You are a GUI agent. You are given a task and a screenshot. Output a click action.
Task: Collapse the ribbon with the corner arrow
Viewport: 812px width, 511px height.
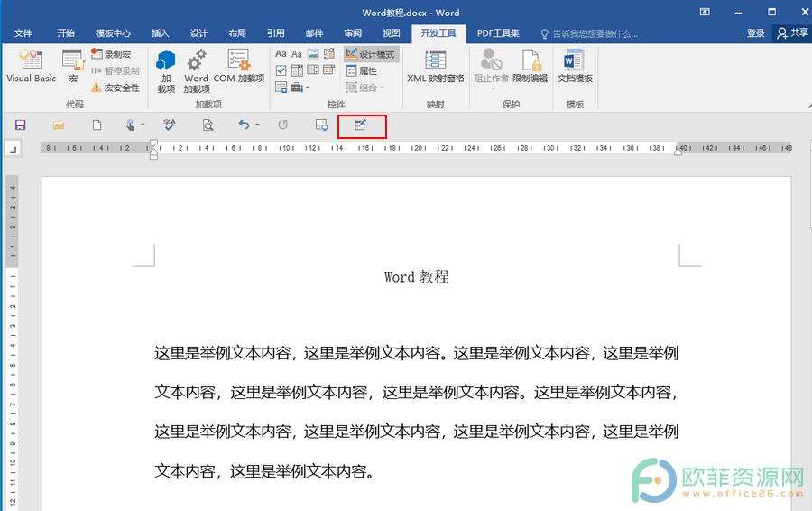(809, 106)
